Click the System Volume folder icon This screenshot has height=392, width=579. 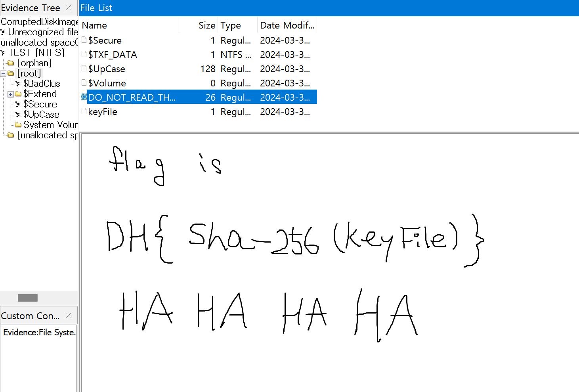click(x=18, y=124)
